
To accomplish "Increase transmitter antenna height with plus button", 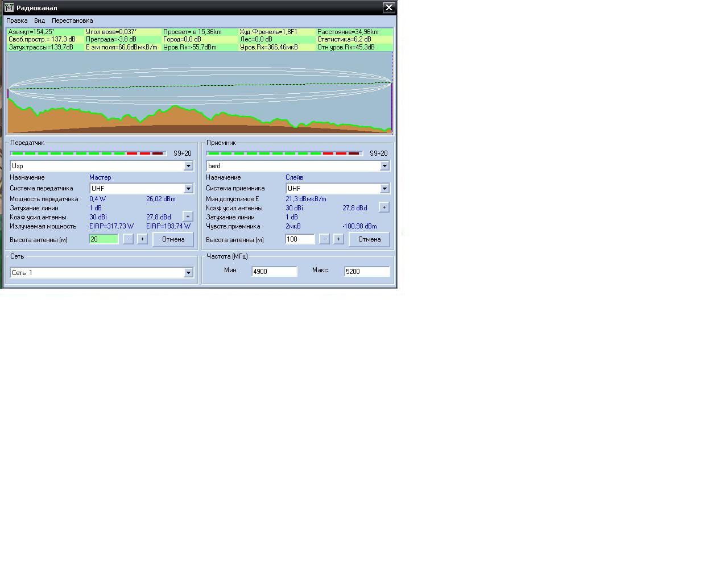I will tap(142, 239).
